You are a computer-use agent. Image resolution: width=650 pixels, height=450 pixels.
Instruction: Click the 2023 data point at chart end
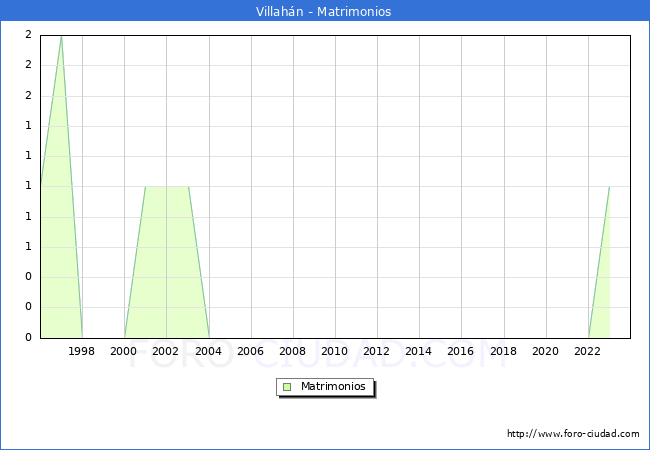click(609, 187)
